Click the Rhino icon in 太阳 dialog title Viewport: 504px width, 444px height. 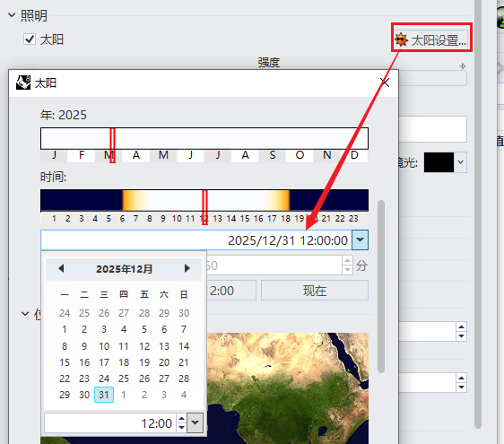pyautogui.click(x=23, y=83)
